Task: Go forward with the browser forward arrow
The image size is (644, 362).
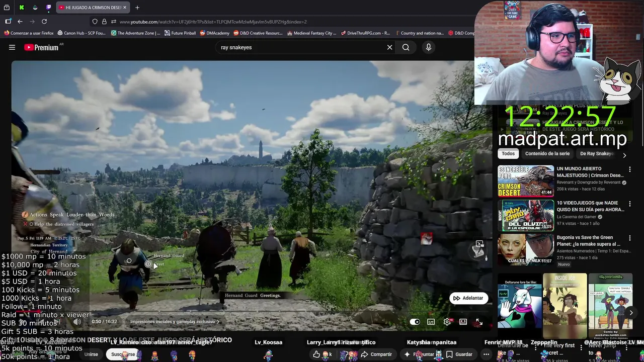Action: [x=32, y=22]
